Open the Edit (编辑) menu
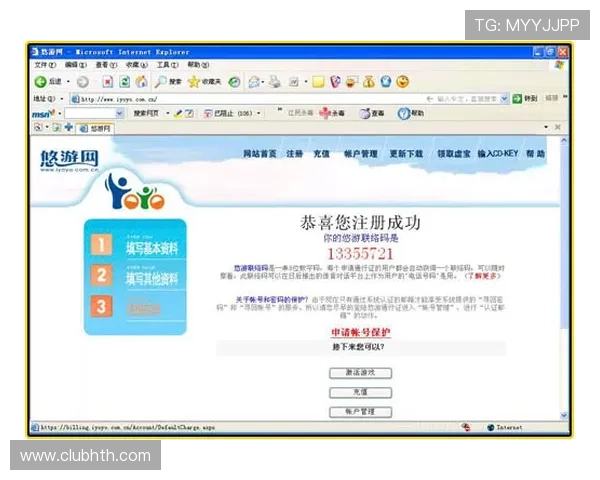 click(x=76, y=65)
